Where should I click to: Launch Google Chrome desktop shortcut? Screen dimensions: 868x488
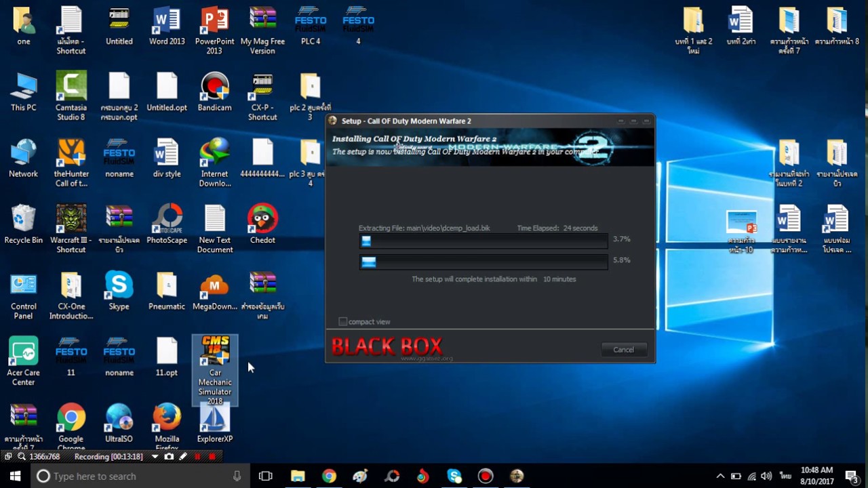(71, 427)
